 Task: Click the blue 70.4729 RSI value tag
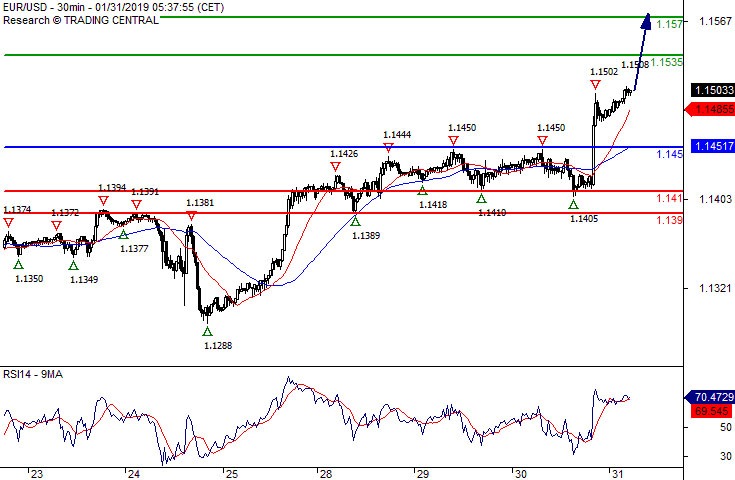click(x=711, y=397)
